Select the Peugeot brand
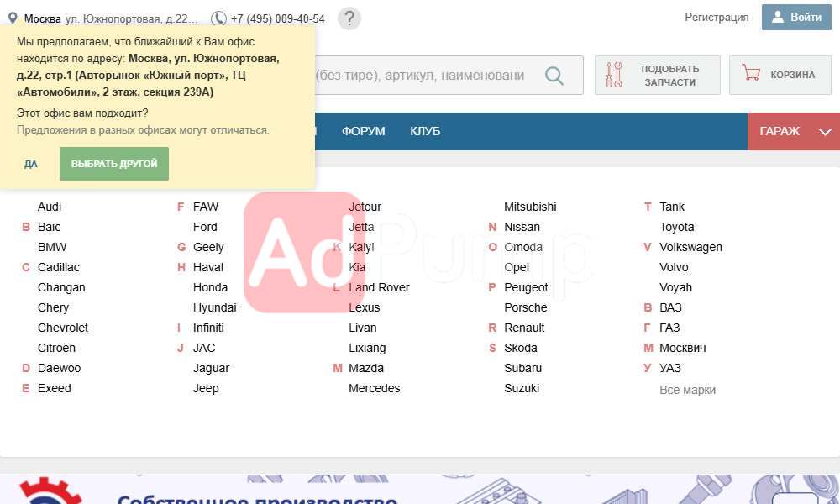The height and width of the screenshot is (504, 840). pyautogui.click(x=526, y=287)
